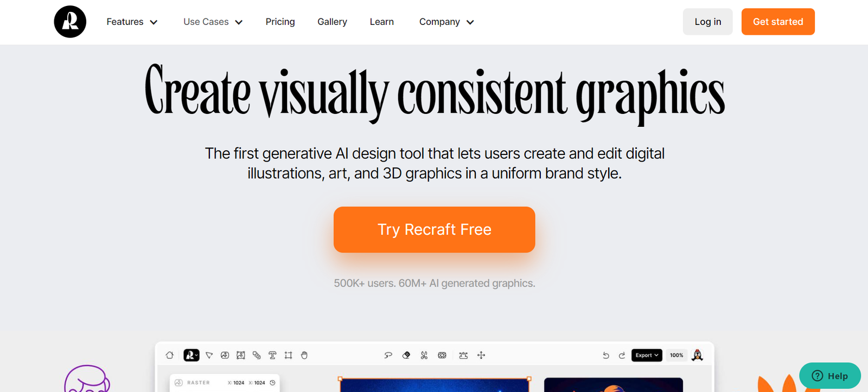Screen dimensions: 868x392
Task: Click the Log in button
Action: (707, 22)
